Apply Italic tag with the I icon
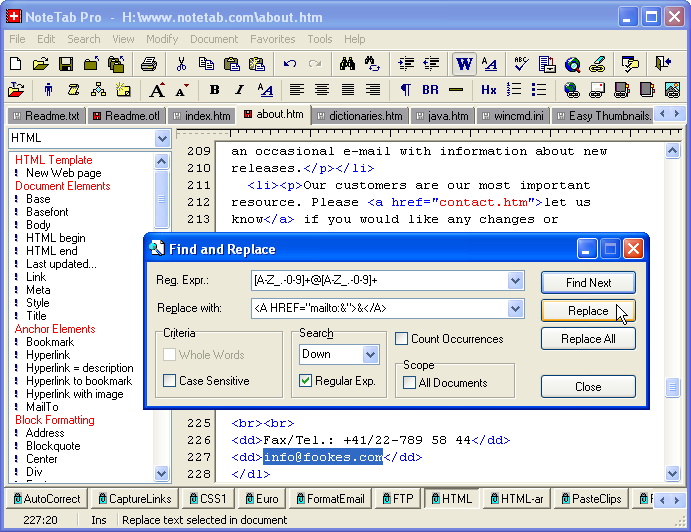691x532 pixels. (239, 90)
